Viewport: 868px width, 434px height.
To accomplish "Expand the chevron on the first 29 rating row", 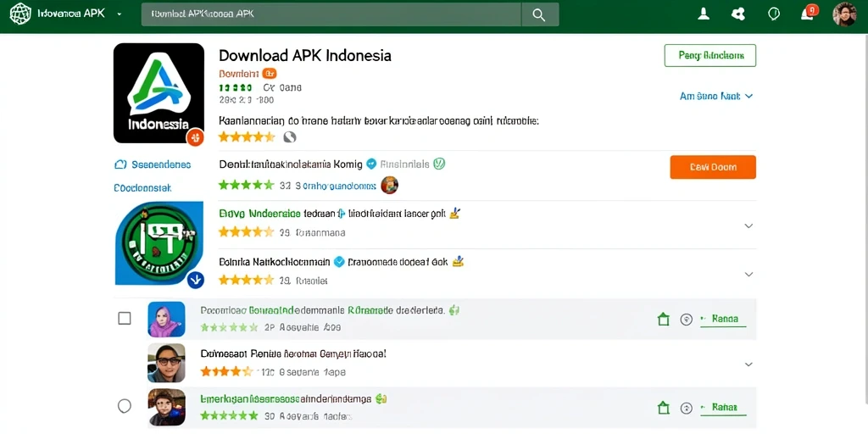I will [x=748, y=225].
